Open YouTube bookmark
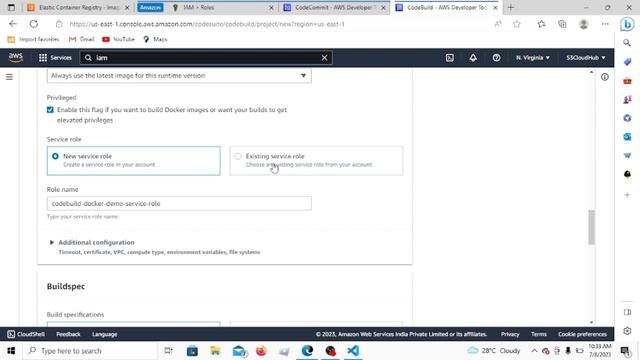 click(118, 39)
